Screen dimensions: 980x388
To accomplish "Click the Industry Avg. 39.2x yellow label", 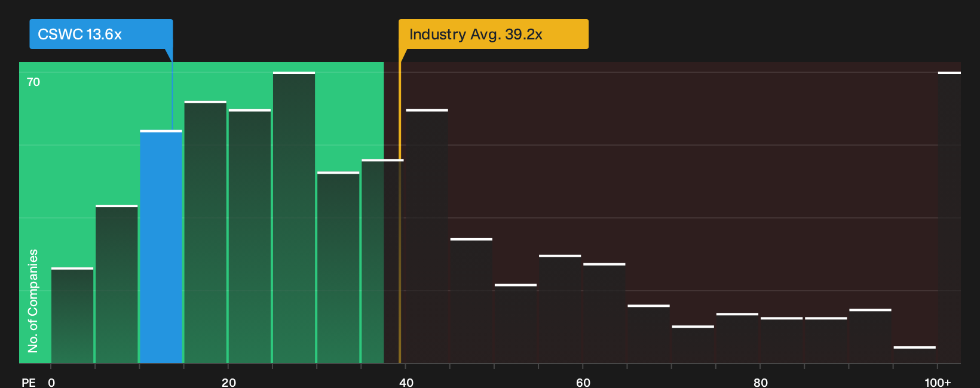I will pyautogui.click(x=494, y=34).
